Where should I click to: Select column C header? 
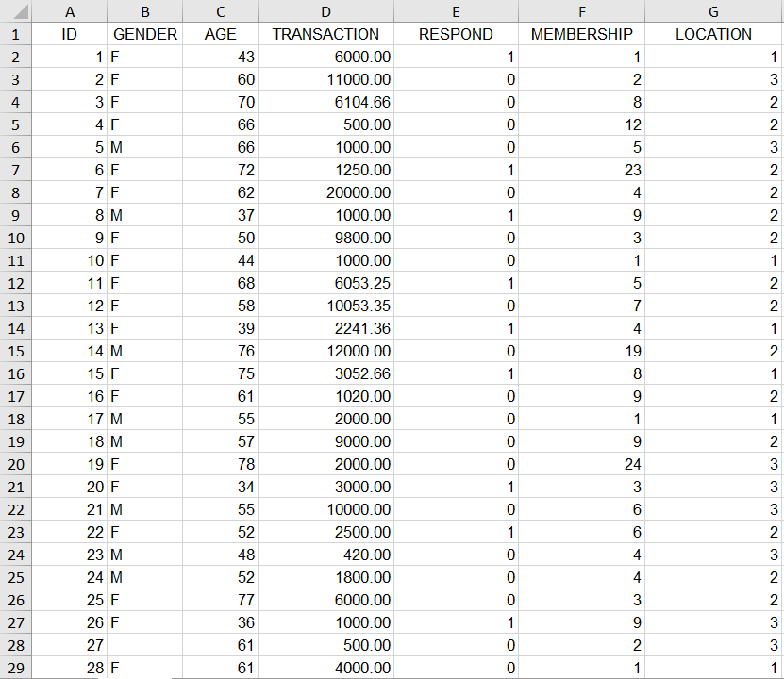pyautogui.click(x=221, y=11)
